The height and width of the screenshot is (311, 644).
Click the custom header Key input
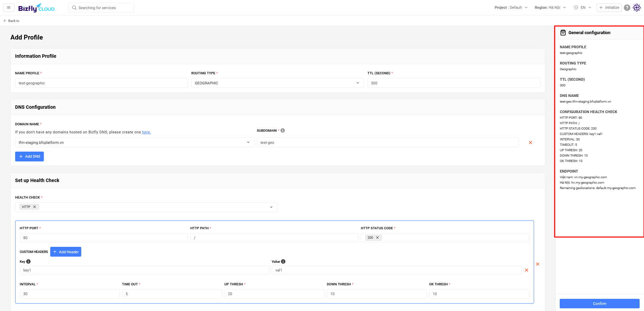tap(145, 270)
